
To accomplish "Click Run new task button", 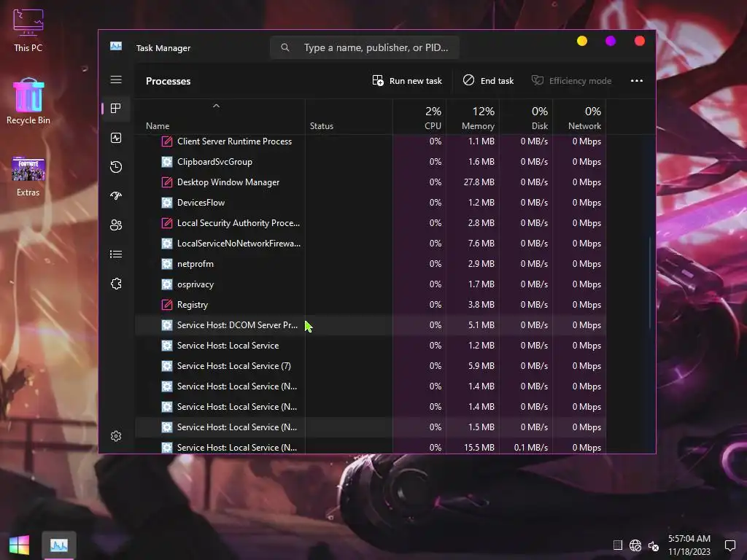I will pyautogui.click(x=407, y=80).
